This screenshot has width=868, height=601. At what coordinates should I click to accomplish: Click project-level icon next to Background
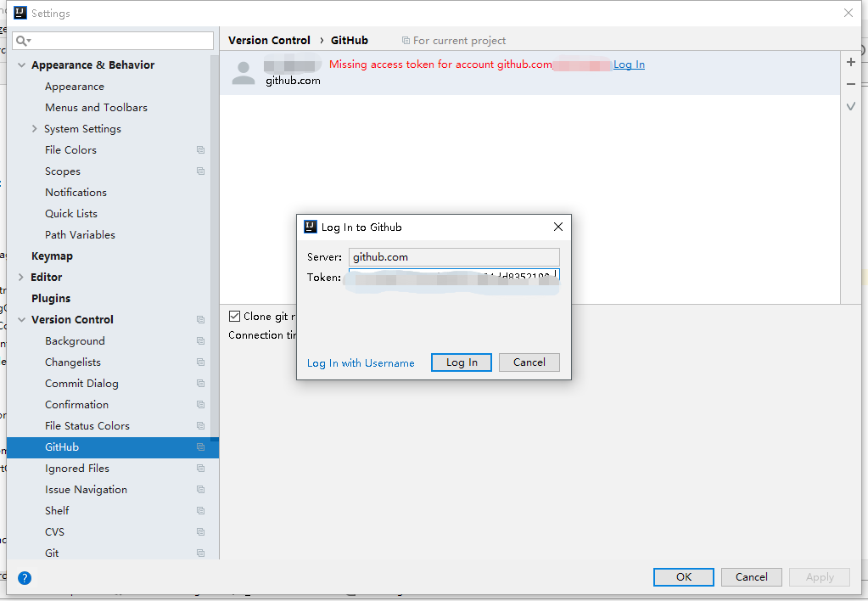click(200, 341)
